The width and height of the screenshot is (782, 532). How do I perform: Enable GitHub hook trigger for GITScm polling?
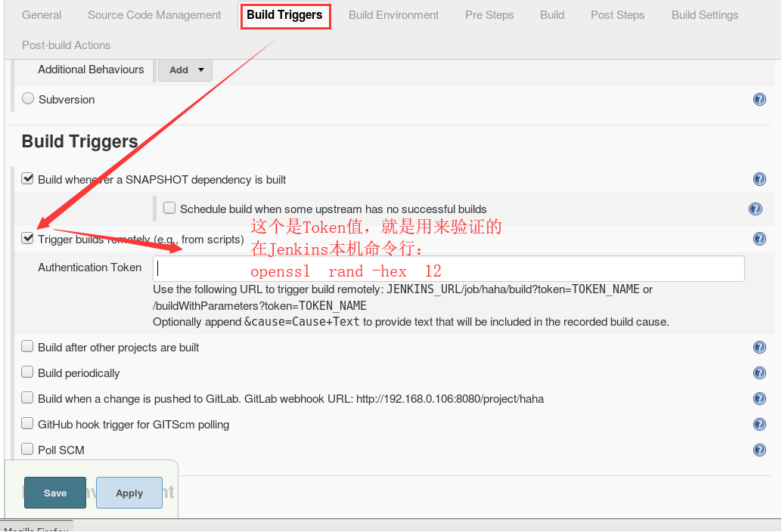click(x=27, y=423)
